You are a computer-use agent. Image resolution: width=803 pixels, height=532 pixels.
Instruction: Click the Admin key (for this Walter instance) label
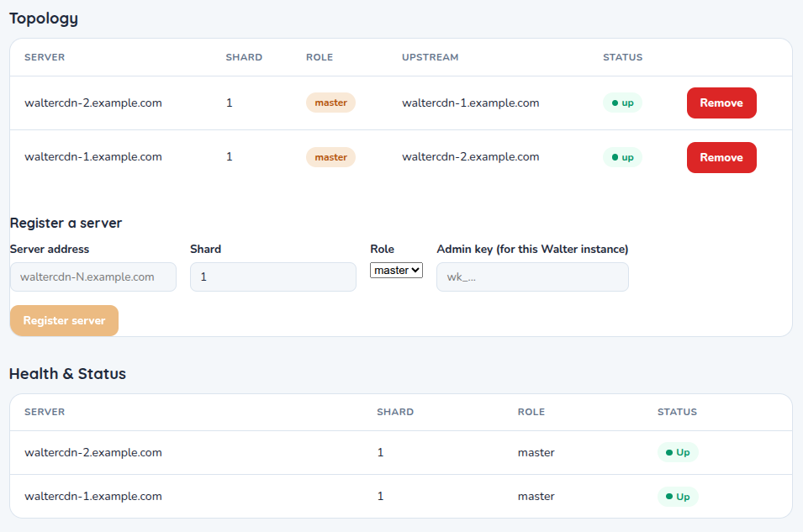(532, 250)
